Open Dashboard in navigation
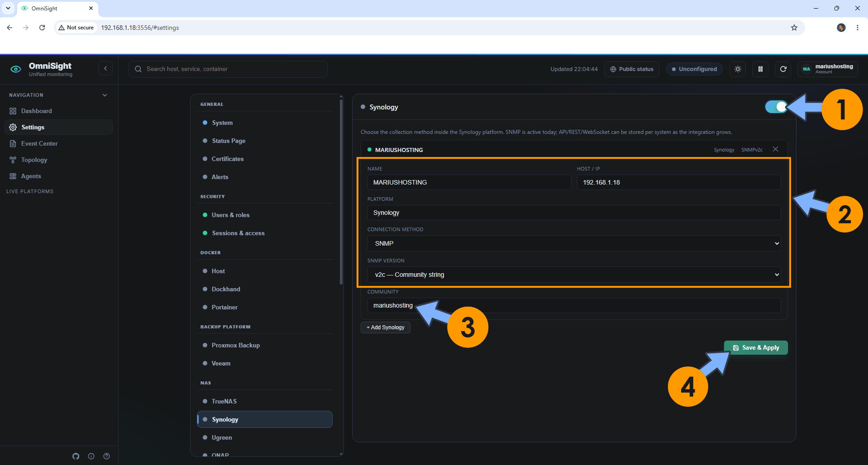This screenshot has height=465, width=868. click(x=58, y=111)
